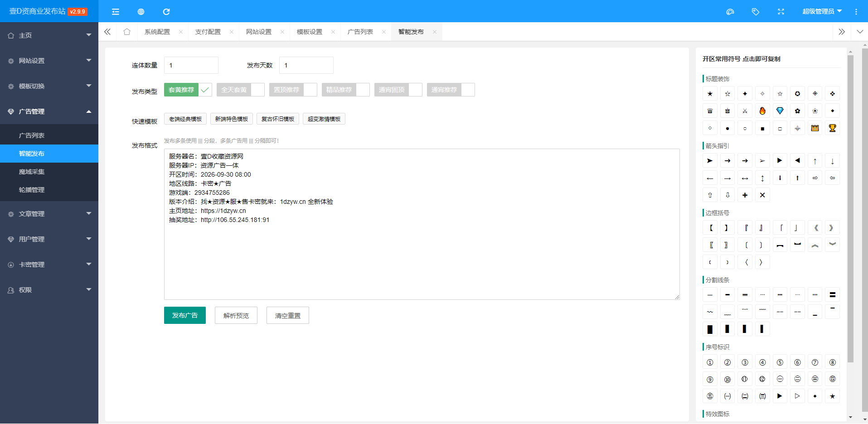Image resolution: width=868 pixels, height=424 pixels.
Task: Enable 通宵推荐 publish type
Action: click(x=451, y=90)
